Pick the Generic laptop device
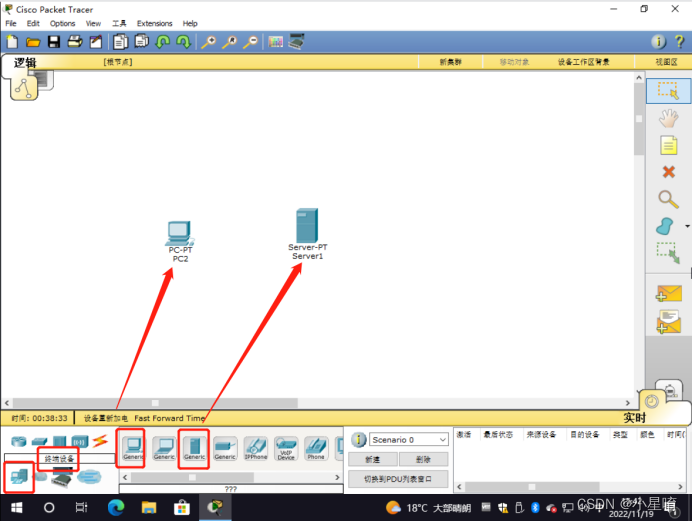The image size is (693, 521). 164,448
